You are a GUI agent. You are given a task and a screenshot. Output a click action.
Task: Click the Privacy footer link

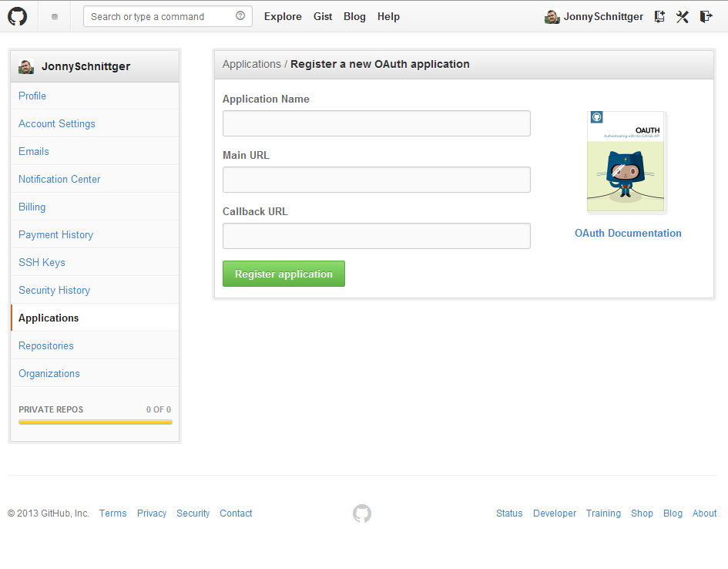tap(152, 513)
